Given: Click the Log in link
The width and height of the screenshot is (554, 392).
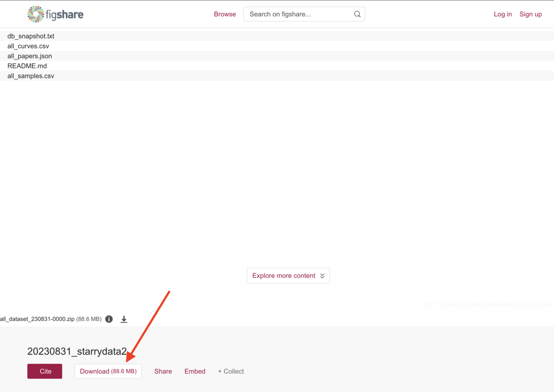Looking at the screenshot, I should click(x=503, y=14).
